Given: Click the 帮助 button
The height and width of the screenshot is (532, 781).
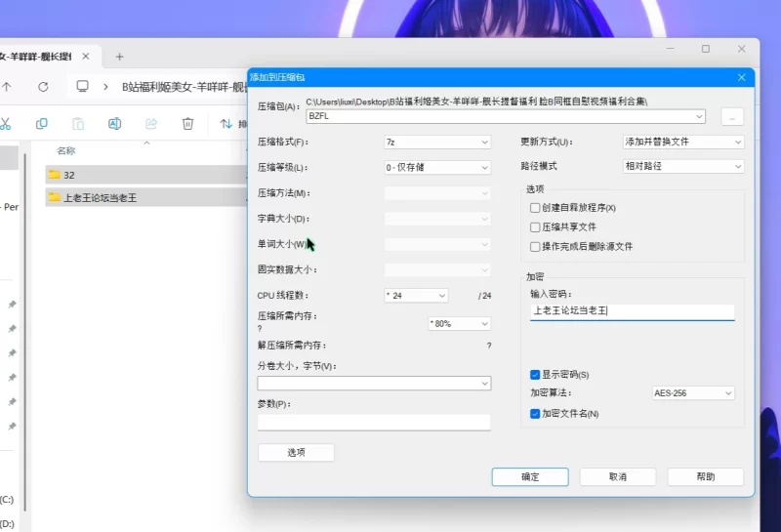Looking at the screenshot, I should click(x=705, y=476).
